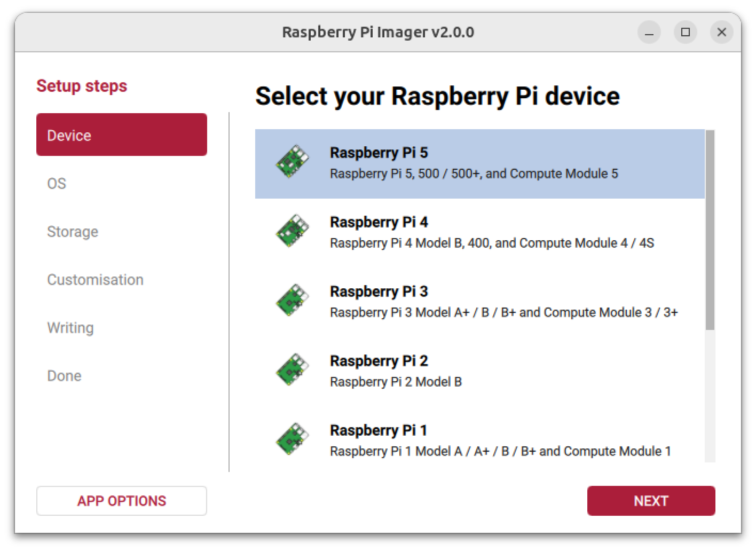Select the Writing setup step
Image resolution: width=756 pixels, height=551 pixels.
(x=70, y=327)
